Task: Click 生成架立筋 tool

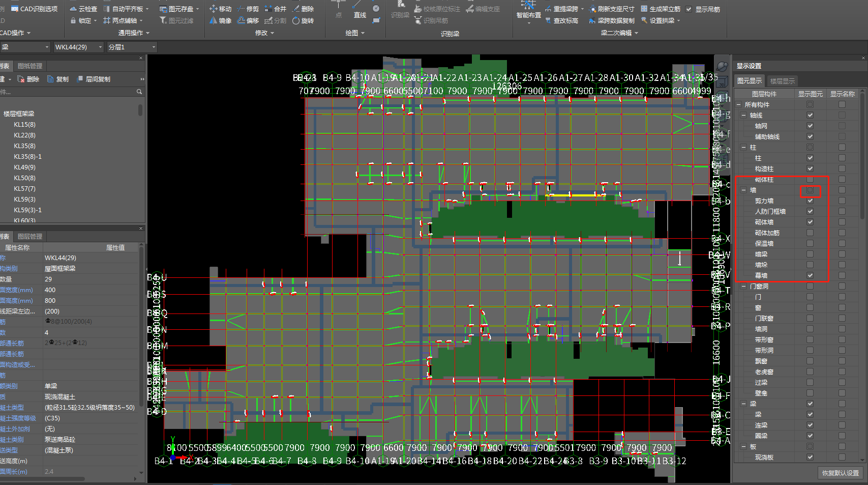Action: tap(661, 9)
